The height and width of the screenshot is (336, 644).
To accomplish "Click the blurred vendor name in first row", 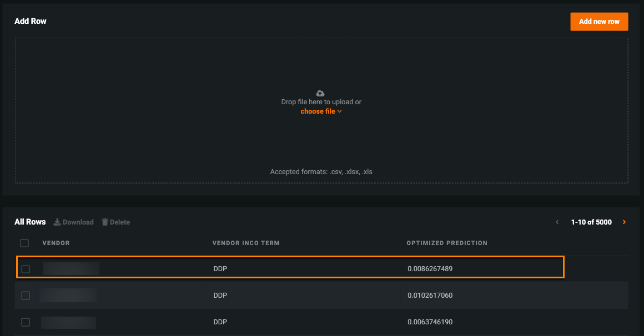I will (71, 269).
